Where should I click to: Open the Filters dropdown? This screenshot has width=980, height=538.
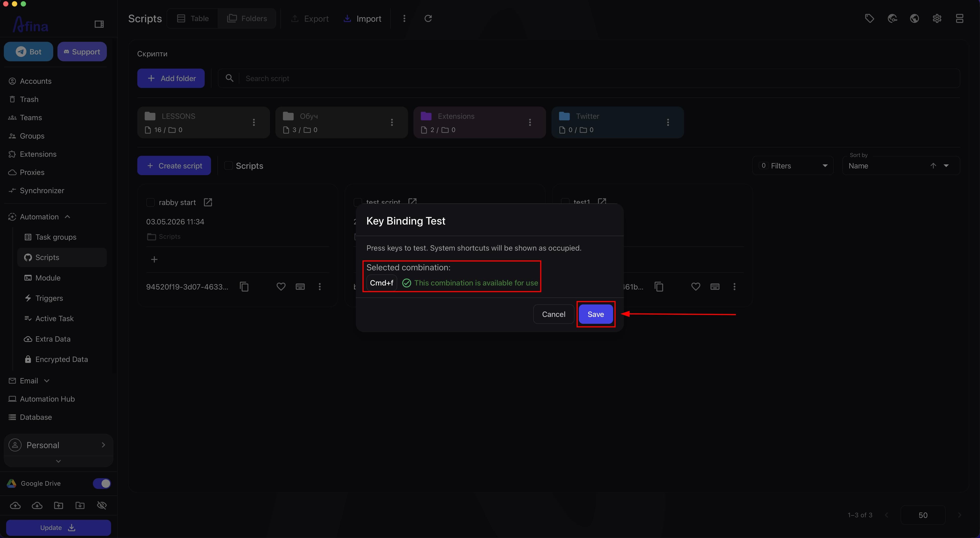793,166
